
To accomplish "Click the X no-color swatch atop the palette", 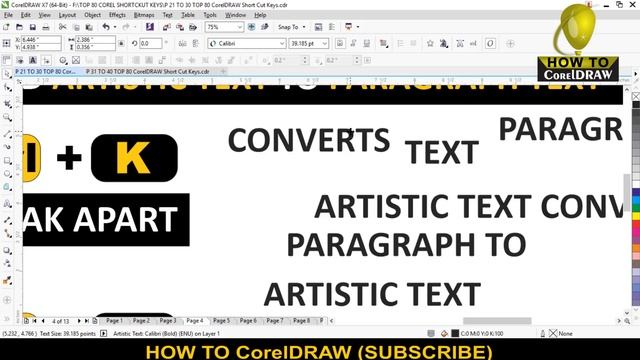I will (636, 96).
